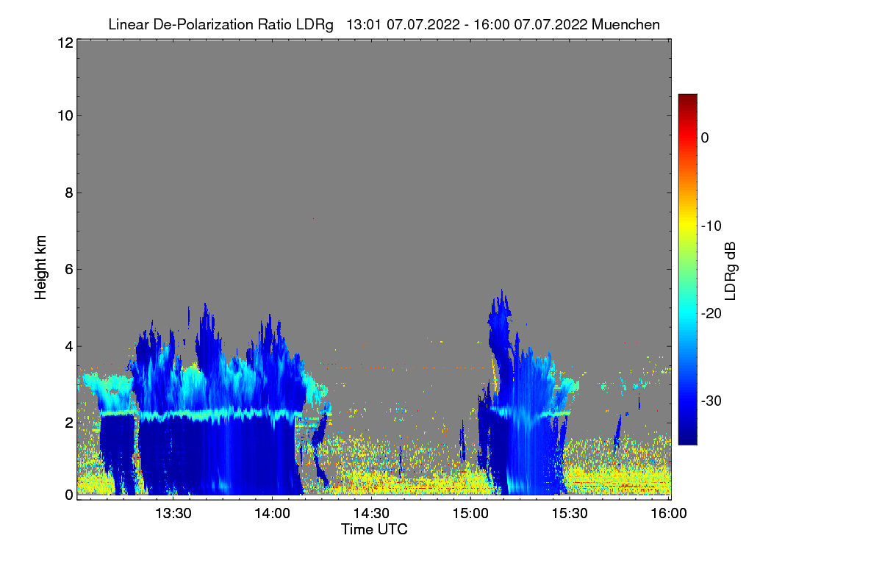Click the 6 km height tick label
The width and height of the screenshot is (882, 588).
[68, 269]
